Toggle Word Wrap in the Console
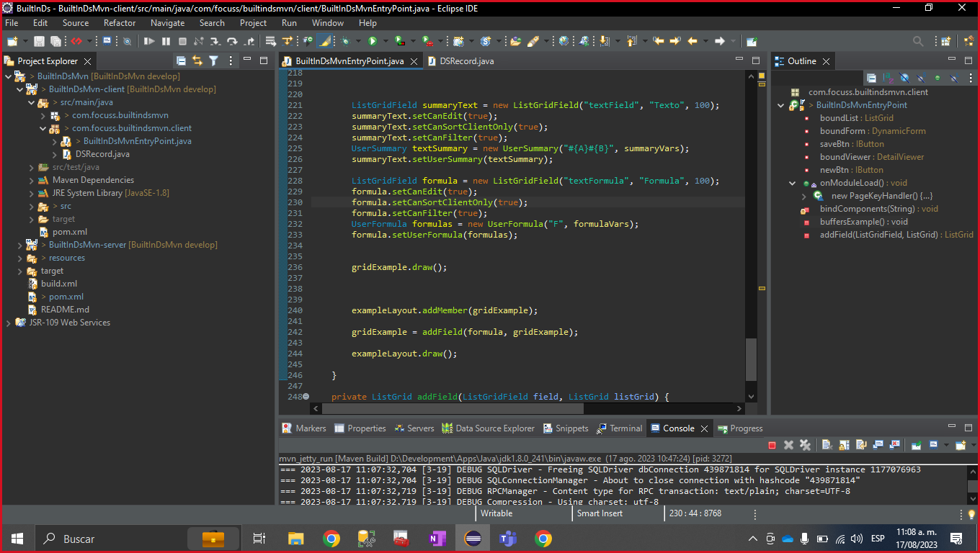Image resolution: width=980 pixels, height=553 pixels. click(860, 446)
